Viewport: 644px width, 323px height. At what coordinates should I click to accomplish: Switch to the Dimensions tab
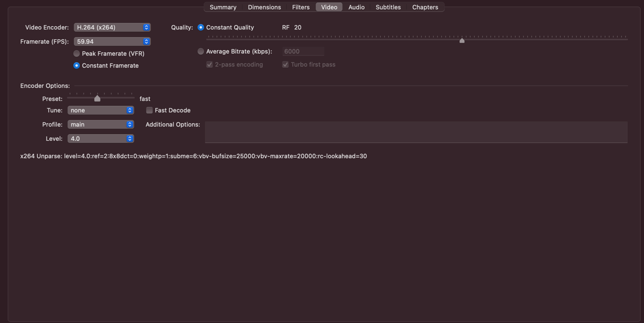point(264,7)
